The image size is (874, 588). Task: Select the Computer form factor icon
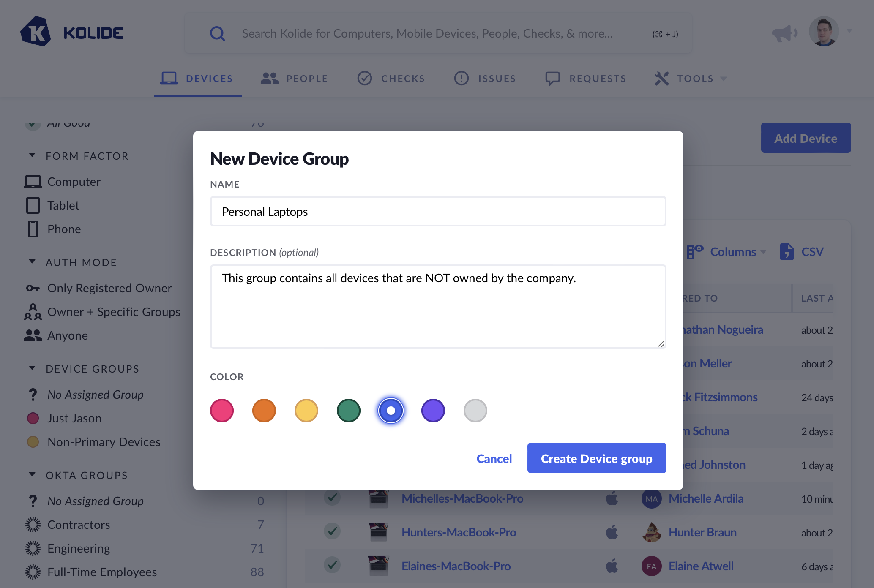pos(33,182)
